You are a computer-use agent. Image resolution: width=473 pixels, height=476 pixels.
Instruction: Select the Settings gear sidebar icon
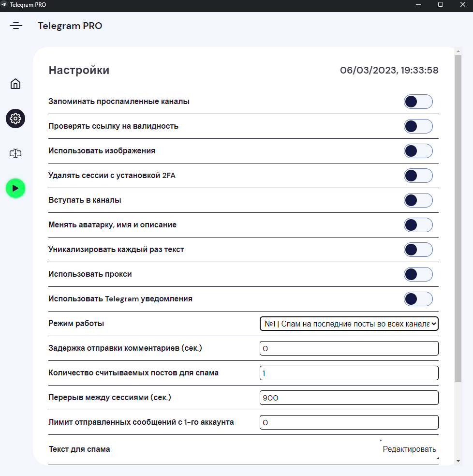pos(15,119)
